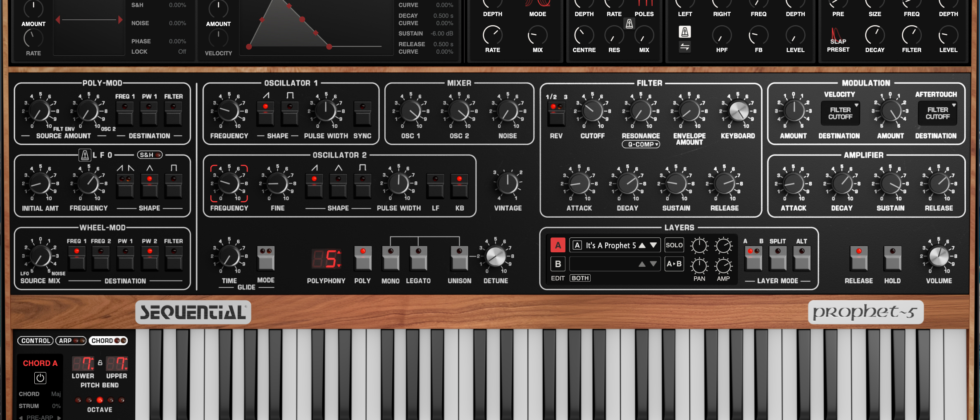This screenshot has height=420, width=980.
Task: Open the Q-COMP dropdown under resonance
Action: [641, 145]
